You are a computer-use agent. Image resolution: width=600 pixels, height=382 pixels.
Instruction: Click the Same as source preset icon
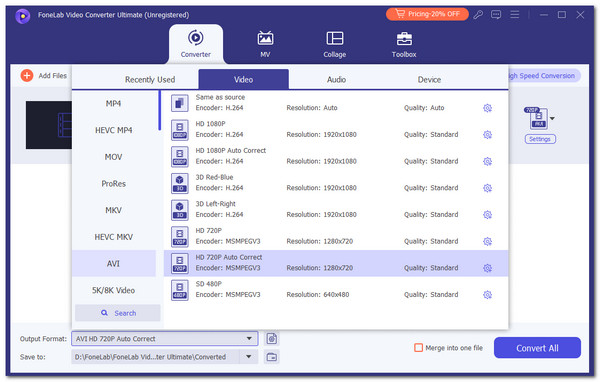pos(179,103)
